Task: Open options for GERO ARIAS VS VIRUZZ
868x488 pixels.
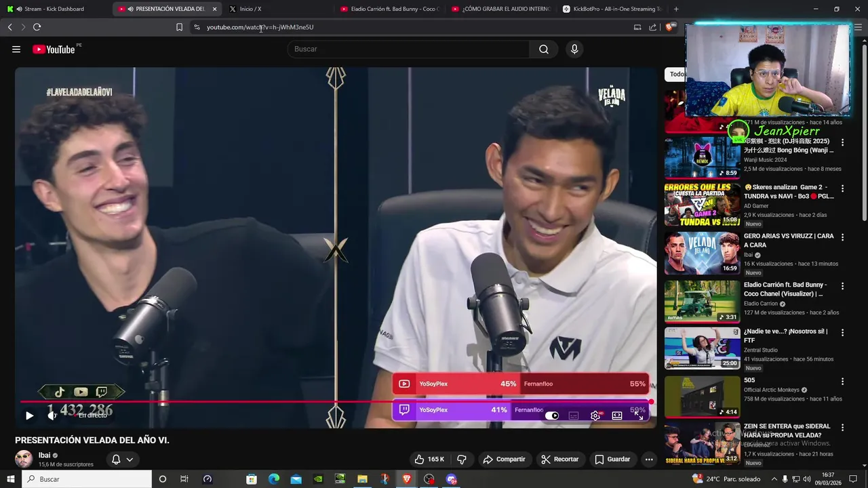Action: (843, 237)
